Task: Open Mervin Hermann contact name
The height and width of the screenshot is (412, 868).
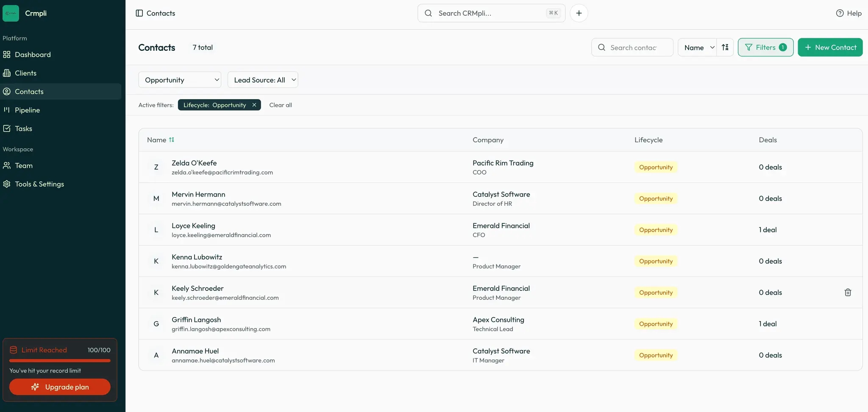Action: pos(198,194)
